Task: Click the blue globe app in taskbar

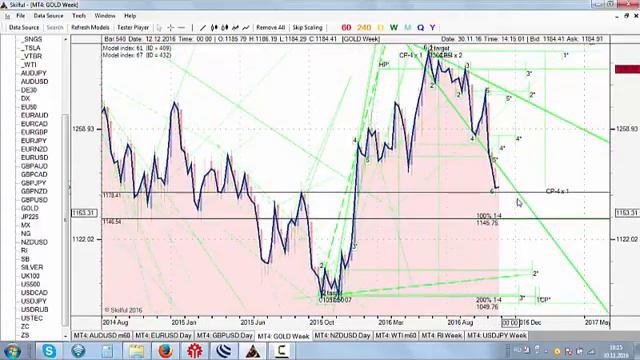Action: coord(224,351)
